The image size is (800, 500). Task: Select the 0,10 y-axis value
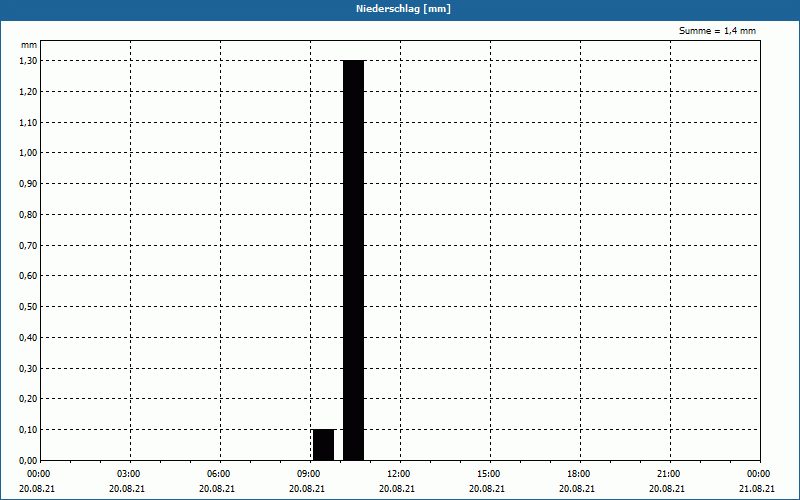click(28, 430)
